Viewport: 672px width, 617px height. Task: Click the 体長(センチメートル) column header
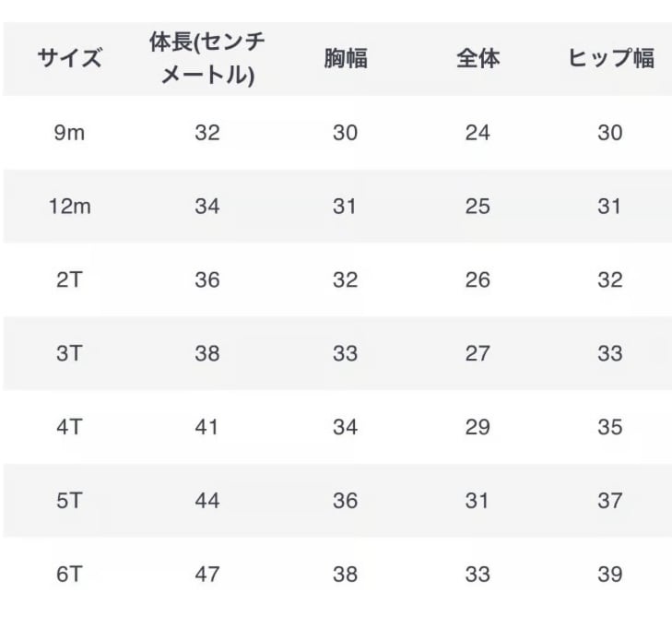[x=207, y=59]
